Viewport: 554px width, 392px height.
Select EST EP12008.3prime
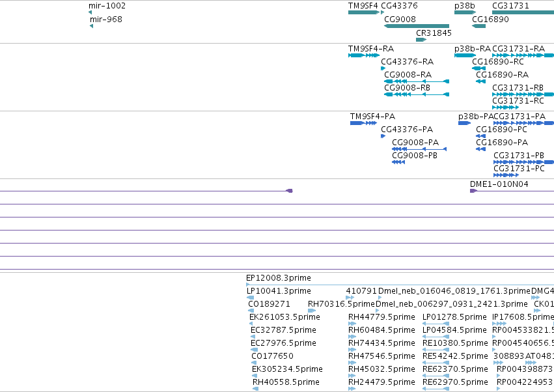pyautogui.click(x=279, y=278)
